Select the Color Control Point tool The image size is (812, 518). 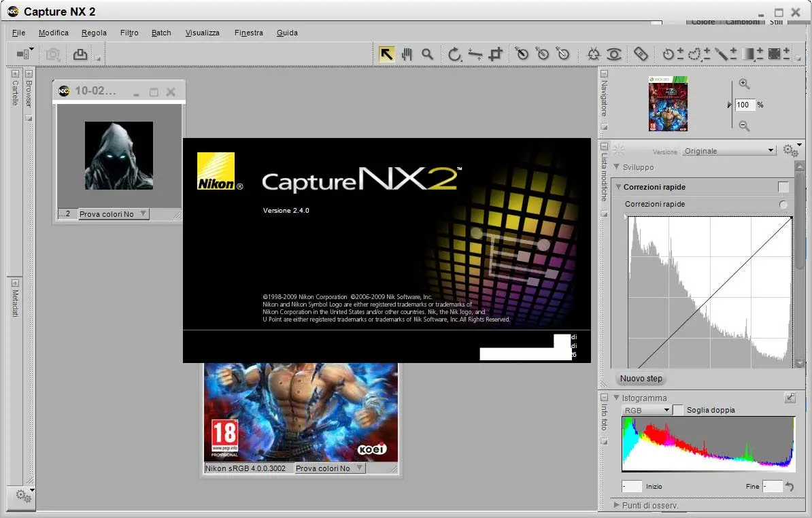point(594,54)
